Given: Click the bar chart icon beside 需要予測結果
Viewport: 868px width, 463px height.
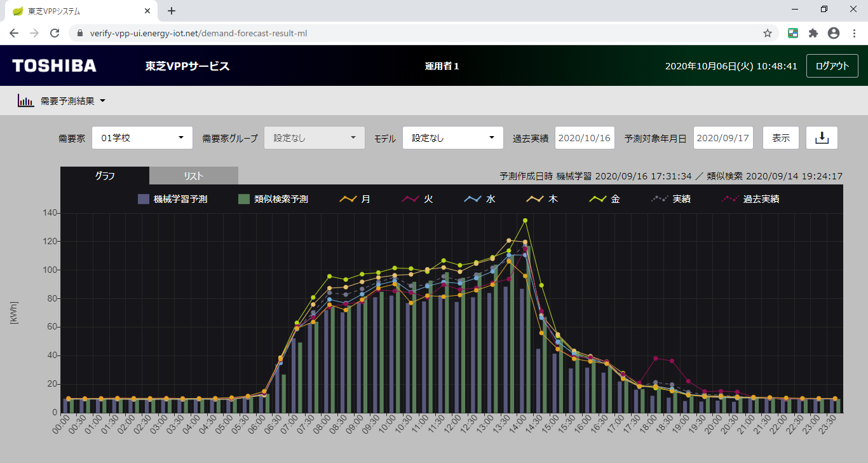Looking at the screenshot, I should [25, 100].
